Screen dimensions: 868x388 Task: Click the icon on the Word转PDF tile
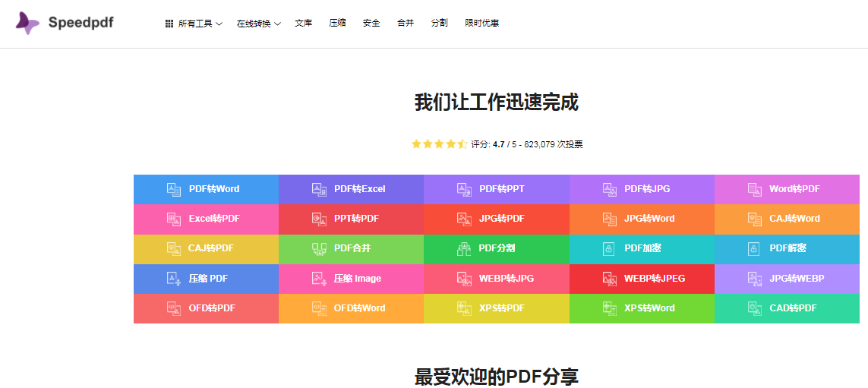pyautogui.click(x=755, y=189)
